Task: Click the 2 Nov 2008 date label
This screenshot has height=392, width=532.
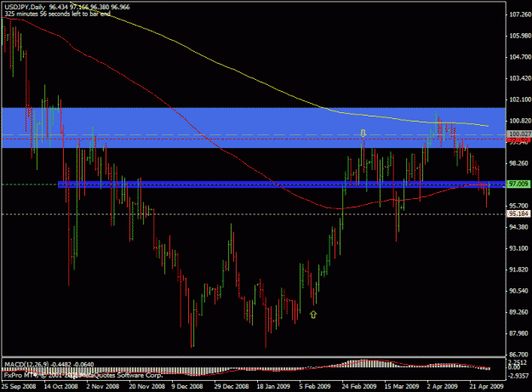Action: pos(103,386)
